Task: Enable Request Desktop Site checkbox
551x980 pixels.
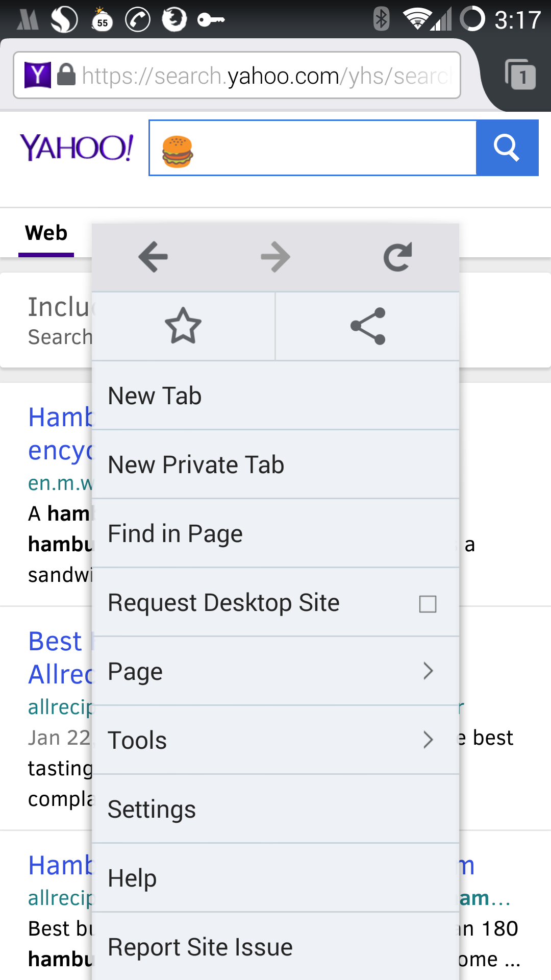Action: pos(428,604)
